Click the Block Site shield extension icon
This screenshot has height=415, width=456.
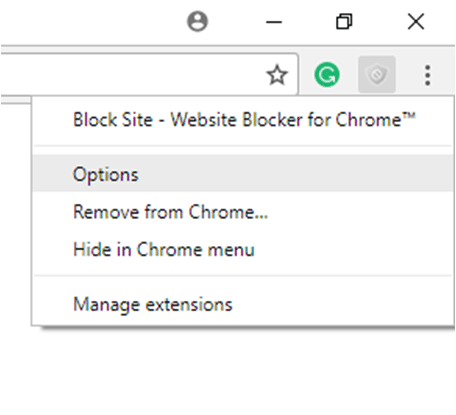pos(377,75)
